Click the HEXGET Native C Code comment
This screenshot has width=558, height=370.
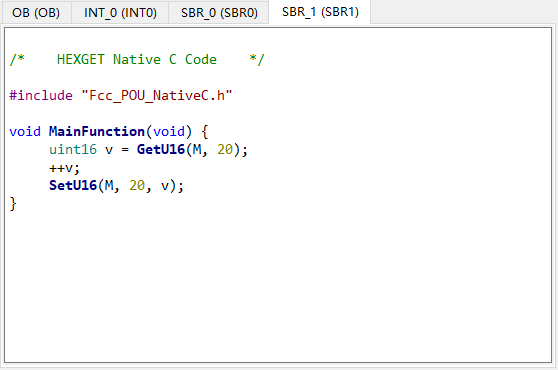point(137,59)
